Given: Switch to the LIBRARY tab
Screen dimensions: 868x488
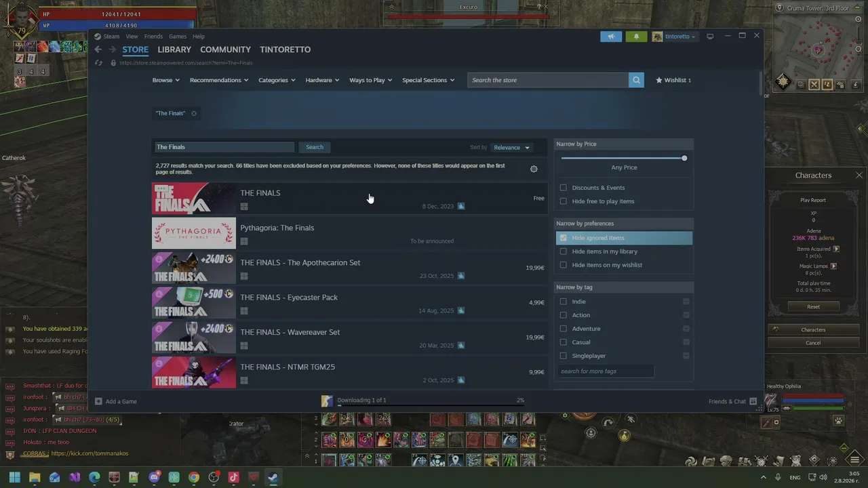Looking at the screenshot, I should tap(174, 49).
